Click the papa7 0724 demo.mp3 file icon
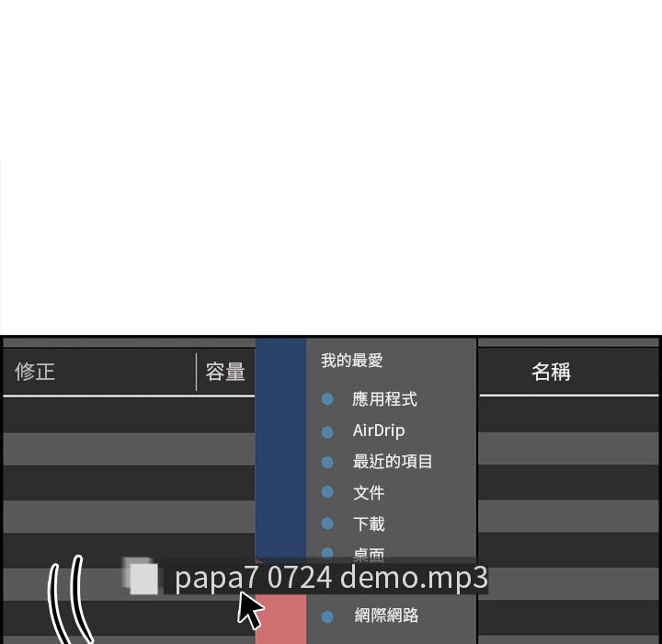The height and width of the screenshot is (644, 662). [x=141, y=576]
